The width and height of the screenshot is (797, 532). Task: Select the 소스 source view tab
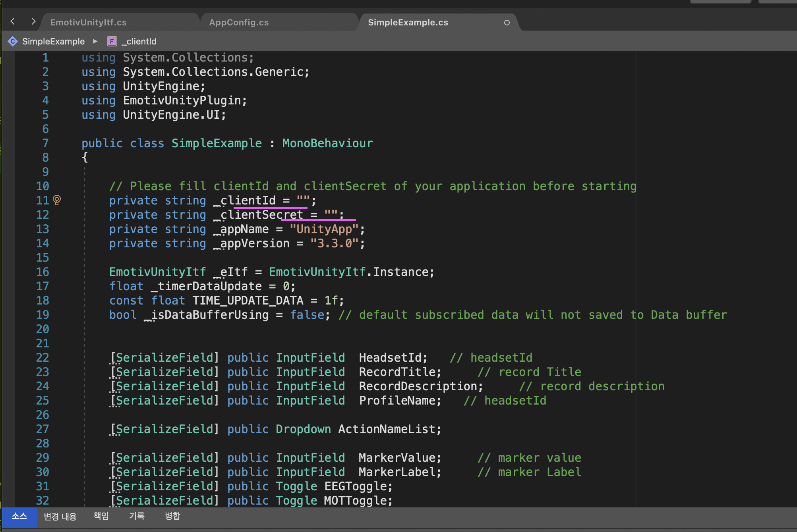(x=19, y=516)
